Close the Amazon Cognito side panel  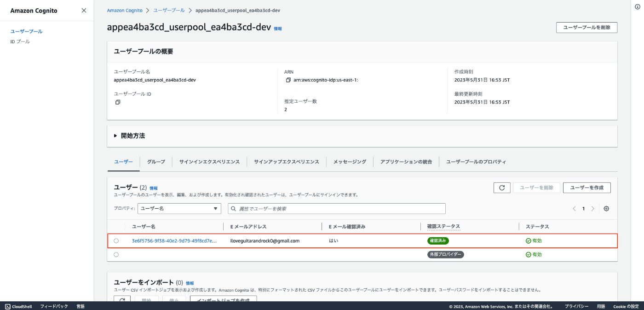84,11
